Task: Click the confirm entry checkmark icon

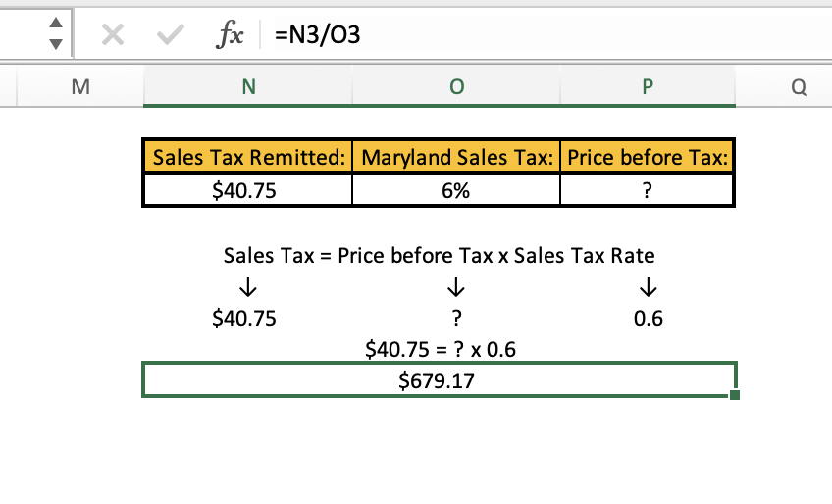Action: (x=169, y=35)
